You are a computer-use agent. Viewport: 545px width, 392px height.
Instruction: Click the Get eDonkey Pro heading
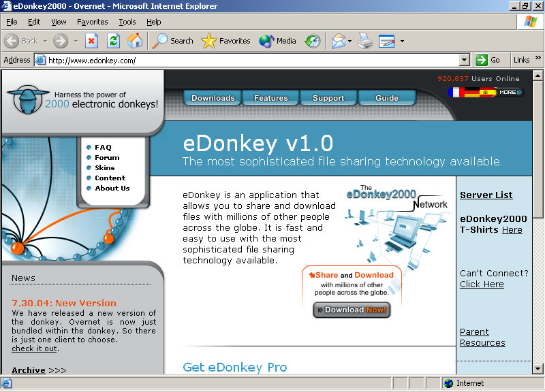click(x=235, y=367)
